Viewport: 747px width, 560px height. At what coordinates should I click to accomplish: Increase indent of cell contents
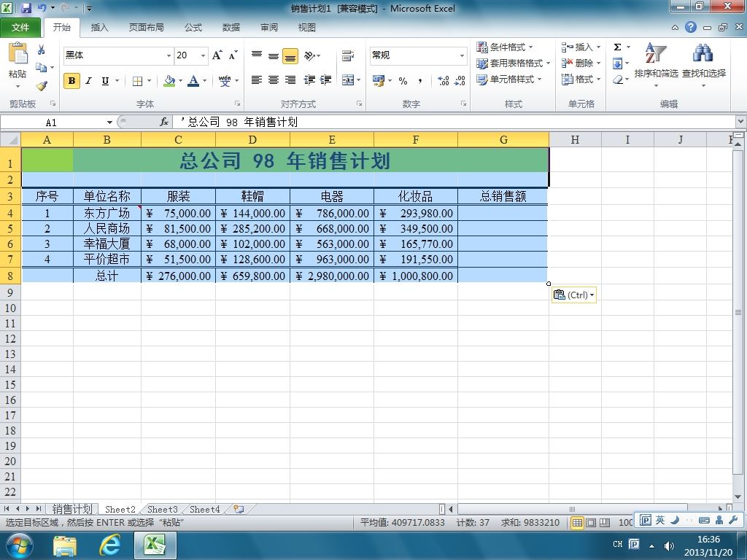pyautogui.click(x=326, y=80)
